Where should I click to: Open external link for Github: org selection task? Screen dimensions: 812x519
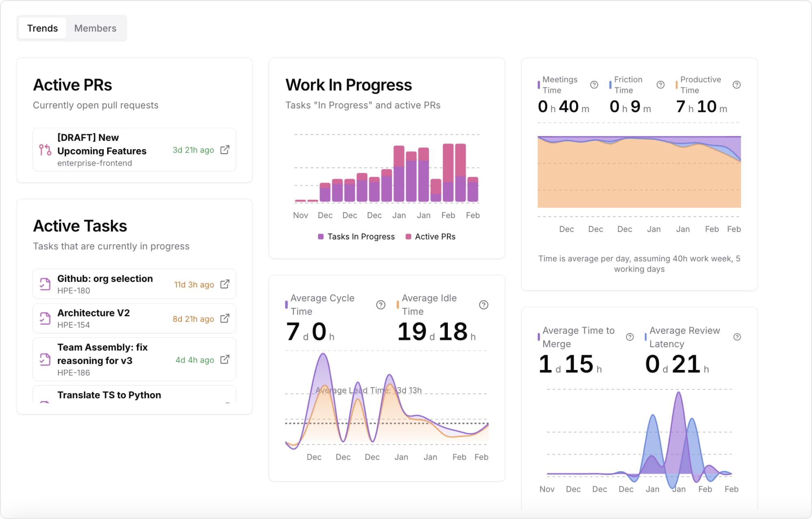point(225,284)
